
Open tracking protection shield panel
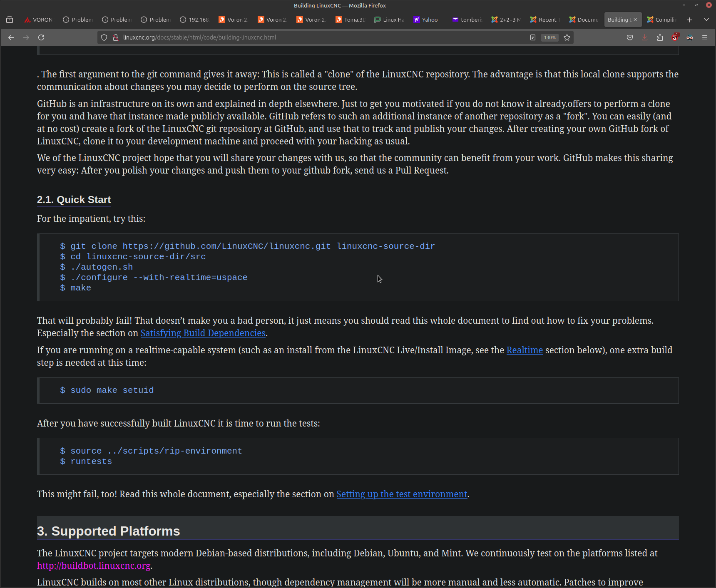(x=104, y=37)
